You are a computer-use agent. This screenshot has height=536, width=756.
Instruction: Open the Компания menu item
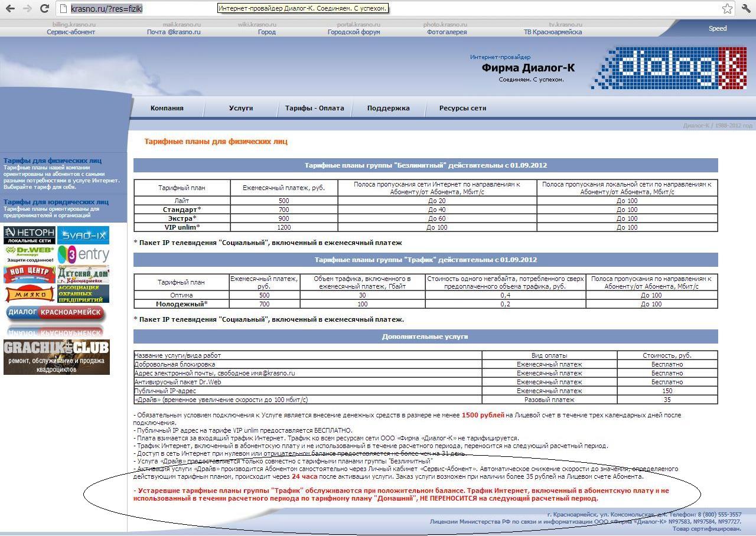click(167, 108)
